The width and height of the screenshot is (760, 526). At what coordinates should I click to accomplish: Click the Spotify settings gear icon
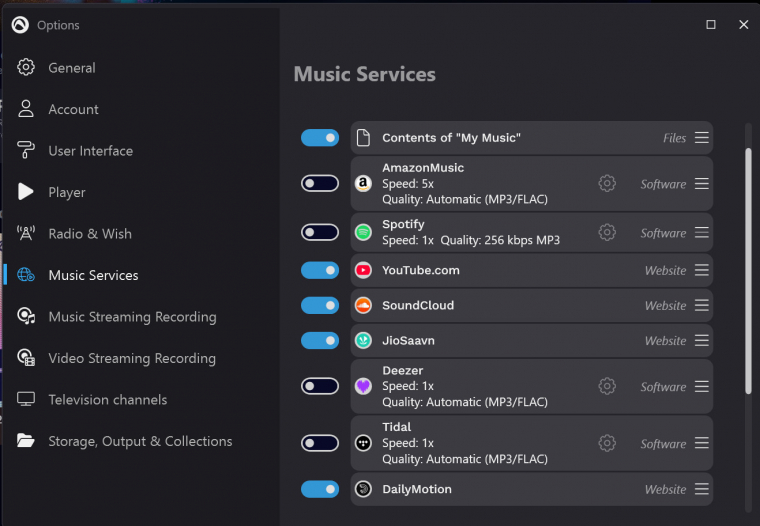point(607,232)
